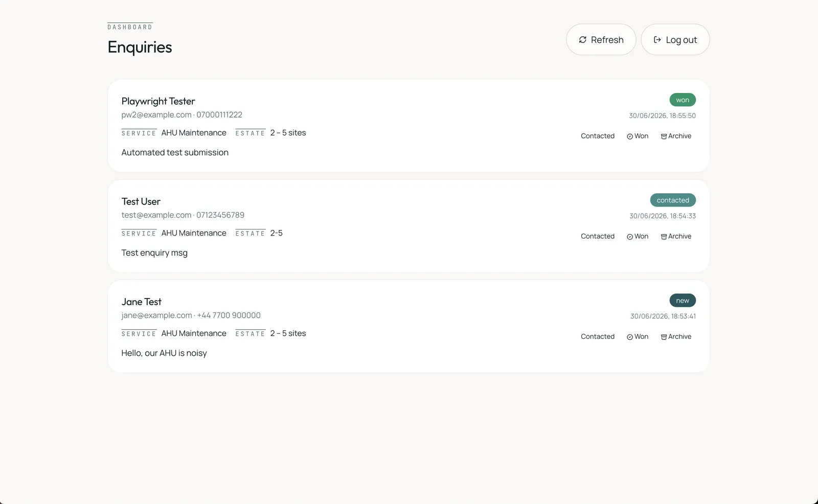Viewport: 818px width, 504px height.
Task: Click 'Hello, our AHU is noisy' message
Action: pyautogui.click(x=164, y=353)
